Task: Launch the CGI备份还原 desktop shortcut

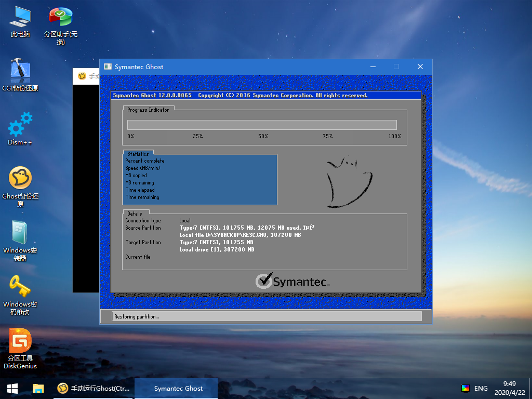Action: [20, 75]
